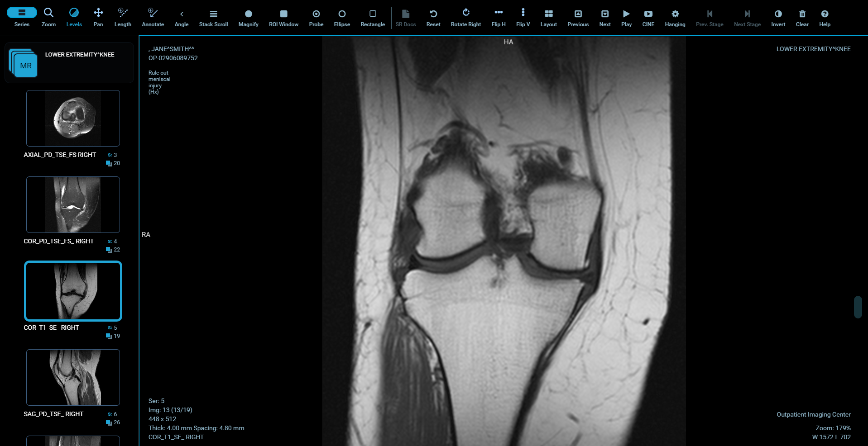Select the Probe tool
Image resolution: width=868 pixels, height=446 pixels.
click(316, 17)
